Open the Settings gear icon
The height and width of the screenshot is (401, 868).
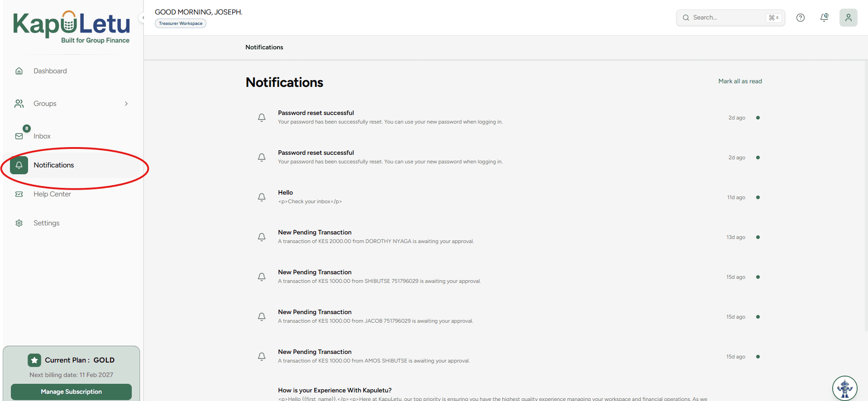(19, 223)
